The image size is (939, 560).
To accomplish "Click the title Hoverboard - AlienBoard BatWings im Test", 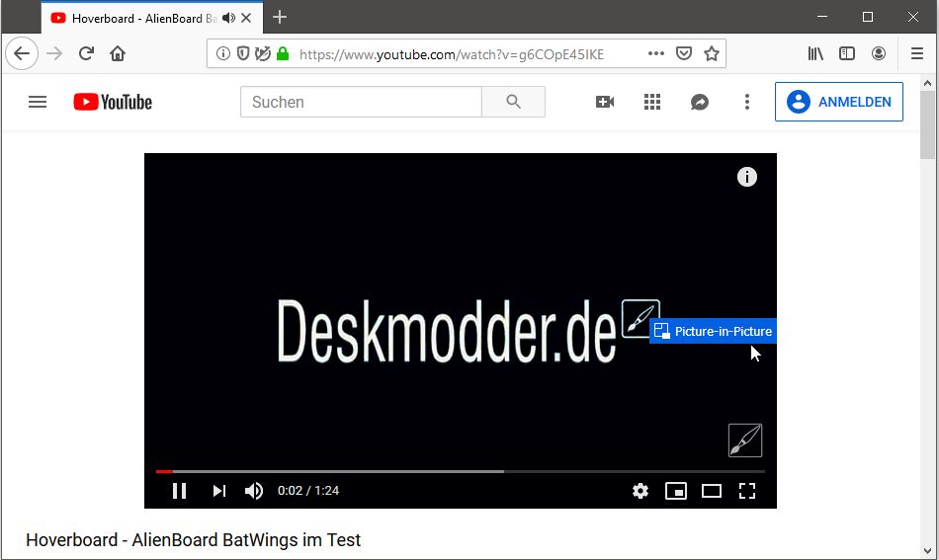I will click(193, 539).
